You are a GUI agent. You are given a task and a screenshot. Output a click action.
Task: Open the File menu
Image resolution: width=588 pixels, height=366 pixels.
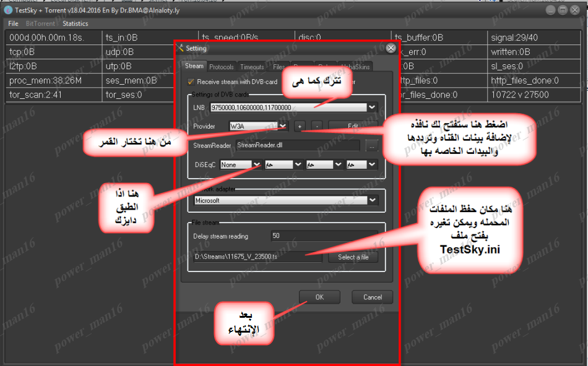[x=13, y=23]
